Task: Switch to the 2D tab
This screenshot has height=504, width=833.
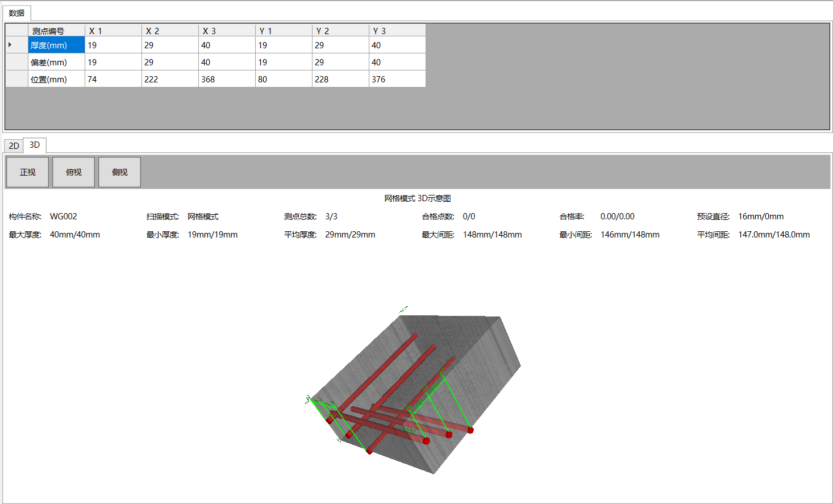Action: [14, 146]
